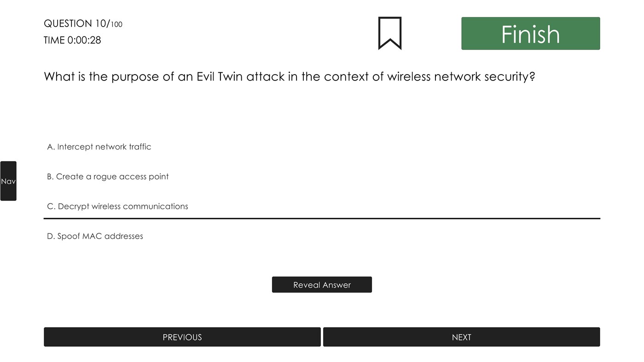Select answer C, Decrypt wireless communications

tap(117, 206)
